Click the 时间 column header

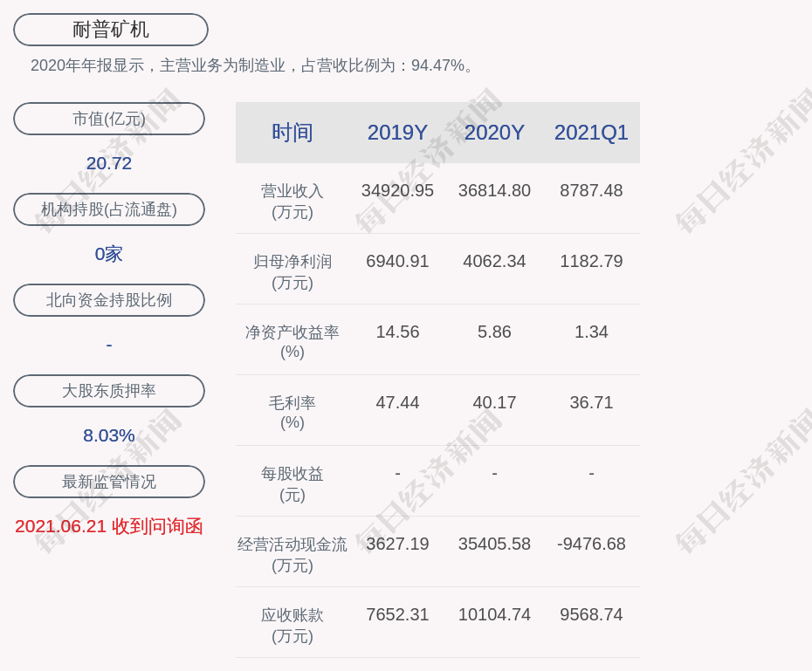click(292, 133)
